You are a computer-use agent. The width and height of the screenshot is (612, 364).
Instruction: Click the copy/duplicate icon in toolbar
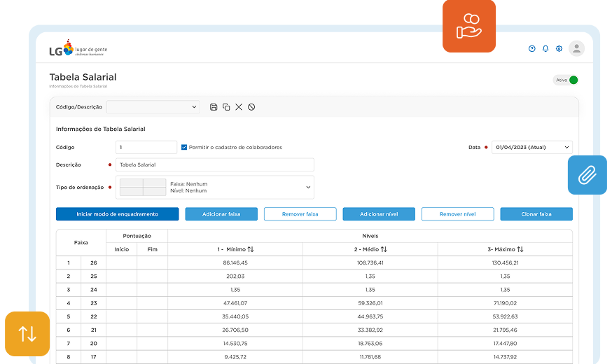(x=226, y=107)
